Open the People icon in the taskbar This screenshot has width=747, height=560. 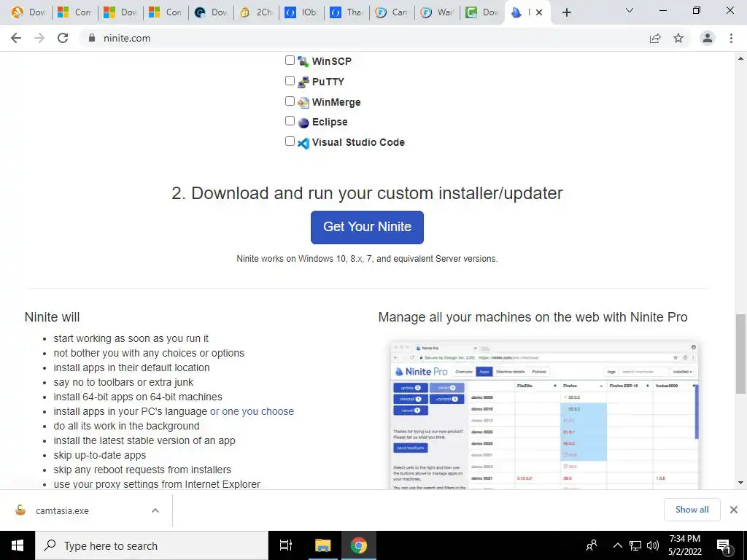click(592, 545)
